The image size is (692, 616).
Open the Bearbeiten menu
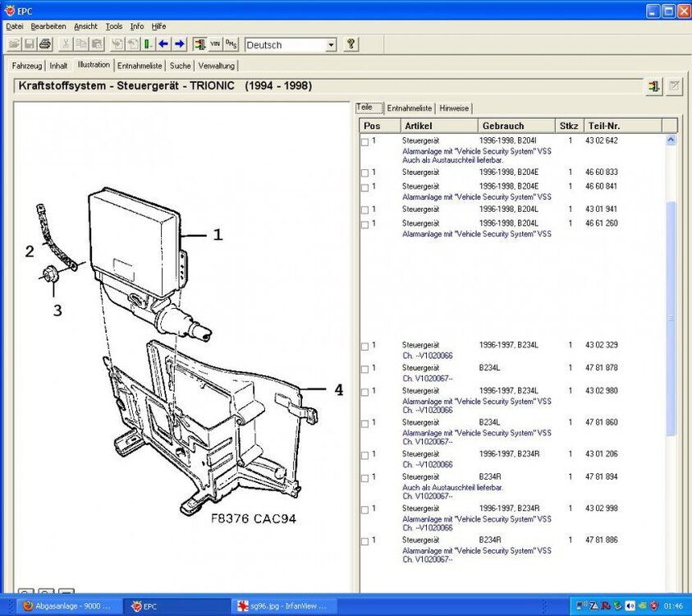(x=48, y=26)
